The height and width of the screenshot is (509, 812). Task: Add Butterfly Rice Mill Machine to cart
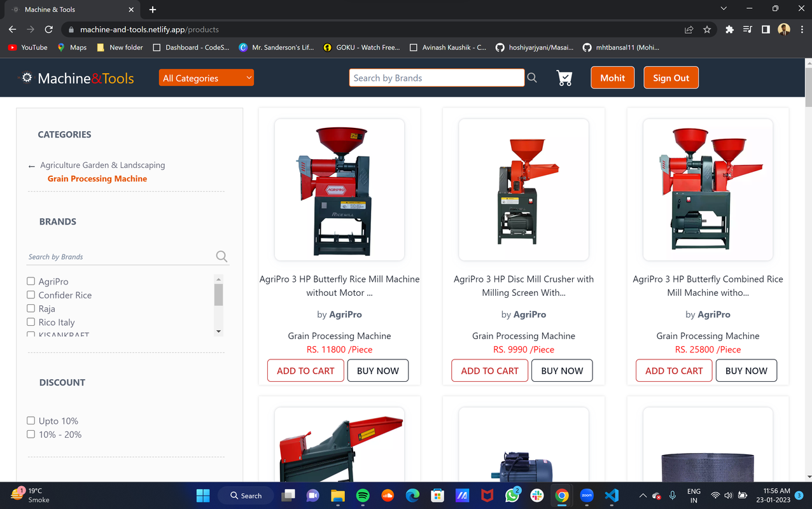point(305,370)
